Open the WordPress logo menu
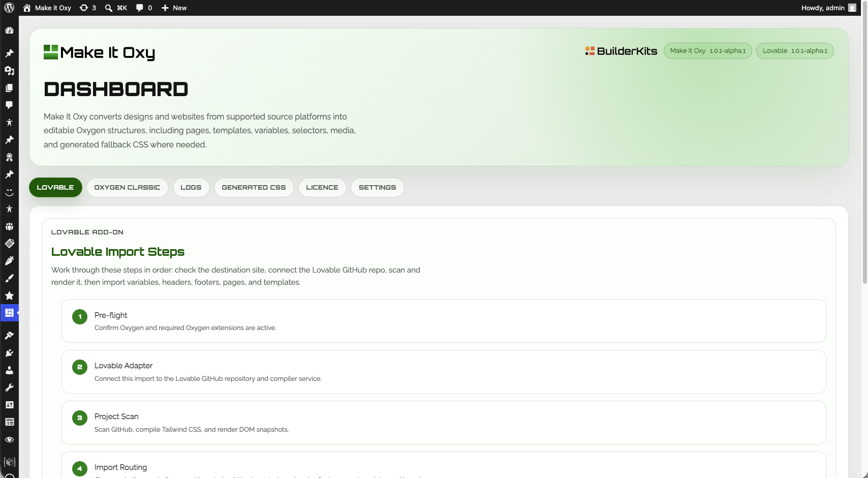The height and width of the screenshot is (478, 868). point(9,8)
